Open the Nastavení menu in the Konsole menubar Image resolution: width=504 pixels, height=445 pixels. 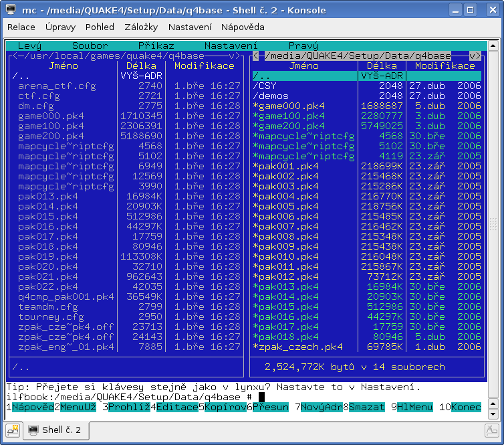[x=190, y=27]
